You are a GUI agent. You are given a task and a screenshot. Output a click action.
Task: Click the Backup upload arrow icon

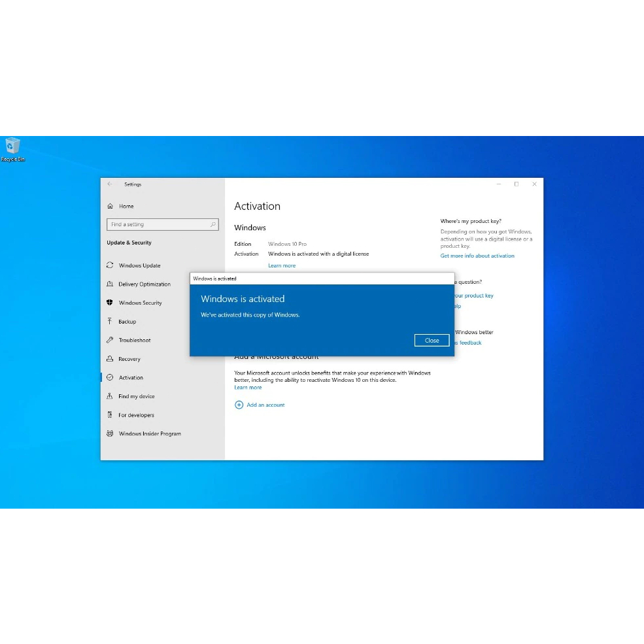tap(110, 321)
